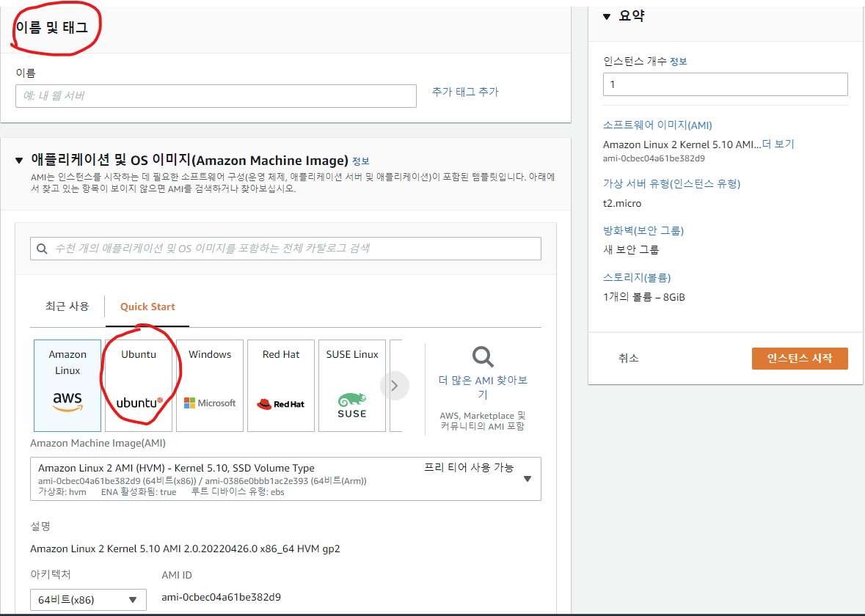Click search icon in AMI catalog search
The image size is (865, 616).
[42, 249]
